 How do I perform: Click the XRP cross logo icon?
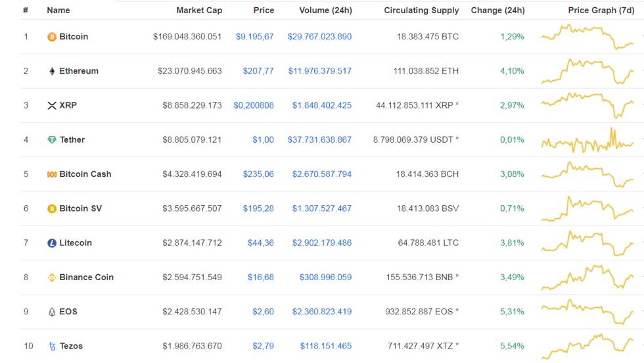coord(52,106)
